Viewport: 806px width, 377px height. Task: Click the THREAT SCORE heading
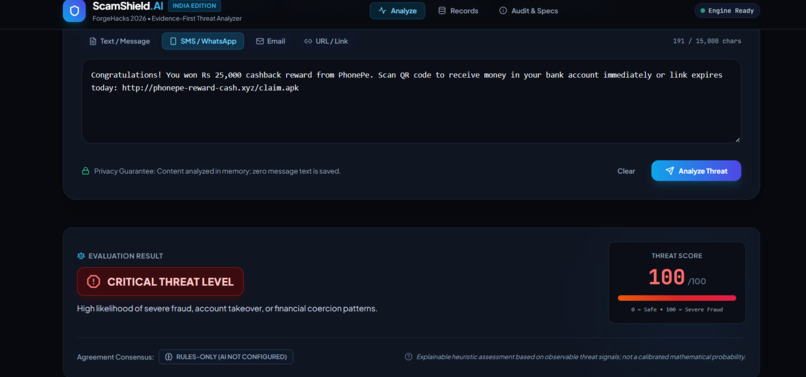676,256
